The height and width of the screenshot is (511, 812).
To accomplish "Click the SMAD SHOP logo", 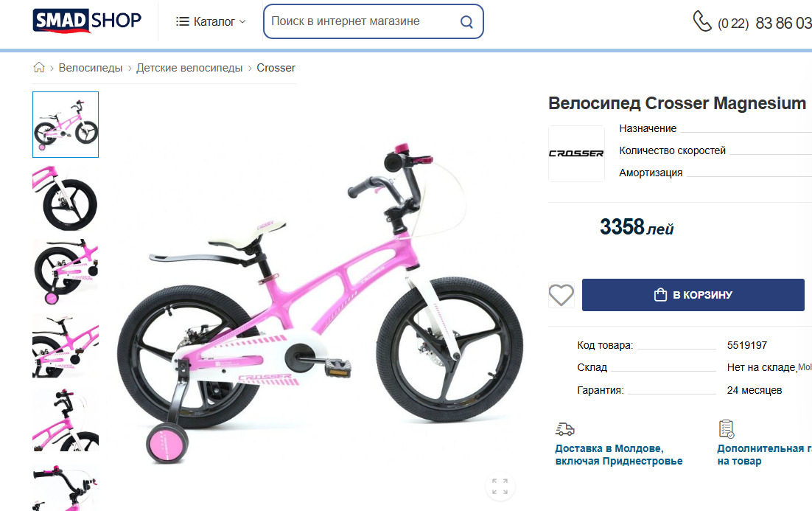I will (x=87, y=21).
